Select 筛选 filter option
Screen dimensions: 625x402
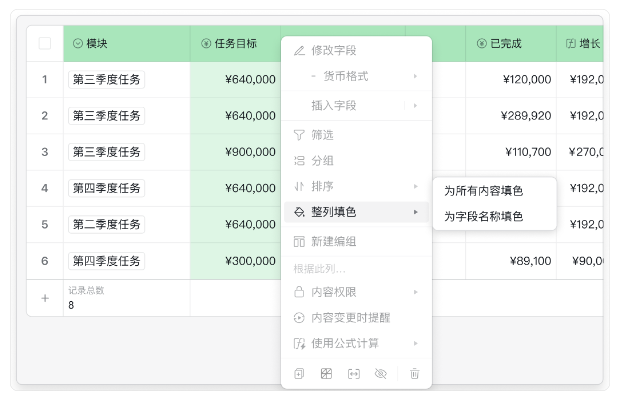point(322,134)
